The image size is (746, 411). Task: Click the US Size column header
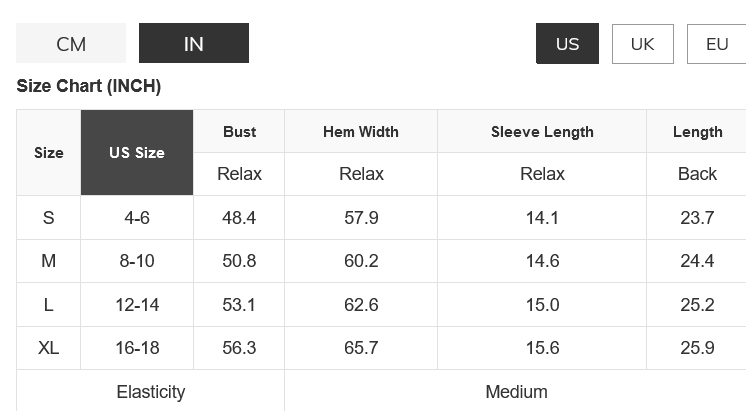[x=137, y=153]
